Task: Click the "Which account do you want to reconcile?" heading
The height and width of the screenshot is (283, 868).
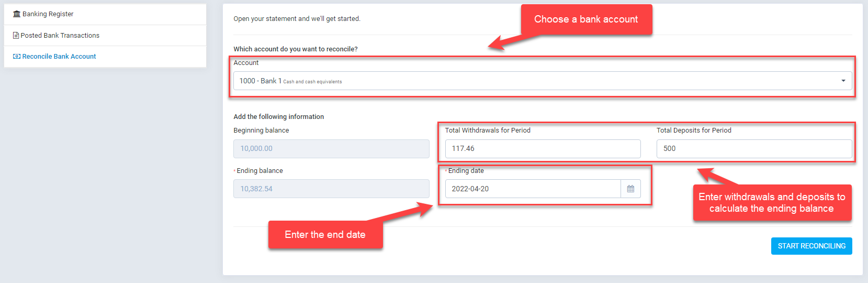Action: point(296,49)
